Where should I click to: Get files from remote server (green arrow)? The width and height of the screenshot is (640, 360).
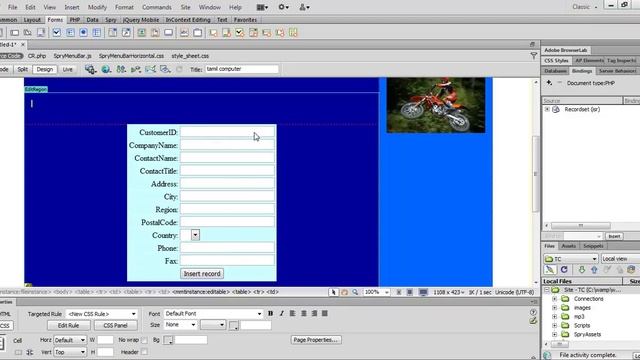582,270
